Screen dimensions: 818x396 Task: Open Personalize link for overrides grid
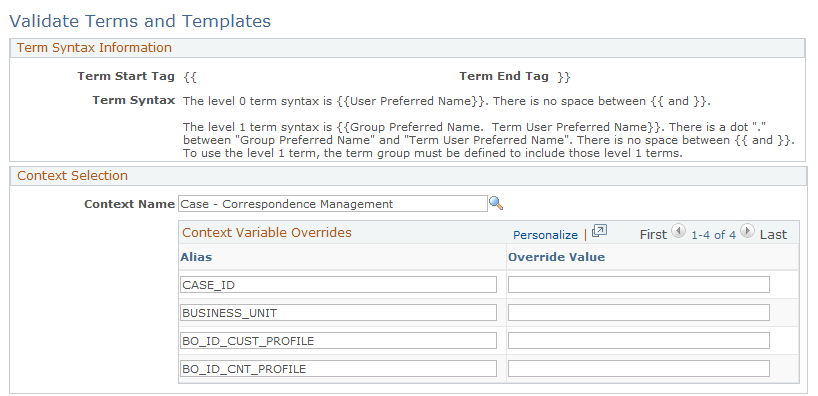pos(545,235)
